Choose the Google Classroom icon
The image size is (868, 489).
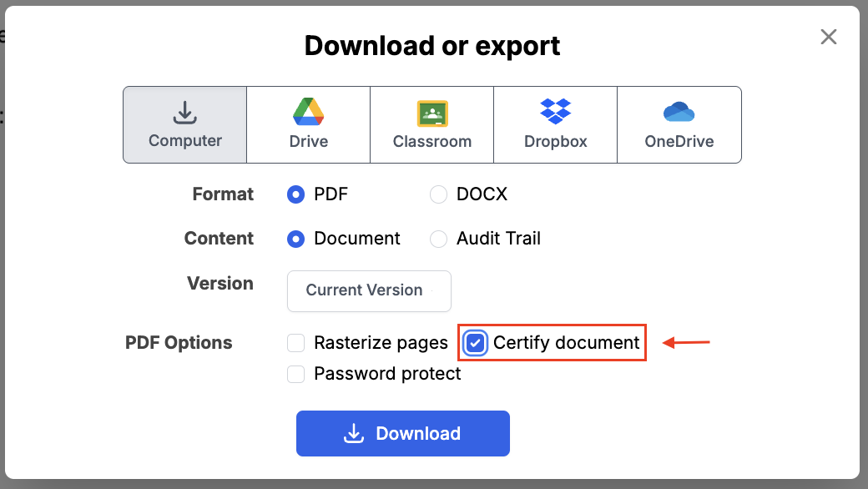coord(432,113)
